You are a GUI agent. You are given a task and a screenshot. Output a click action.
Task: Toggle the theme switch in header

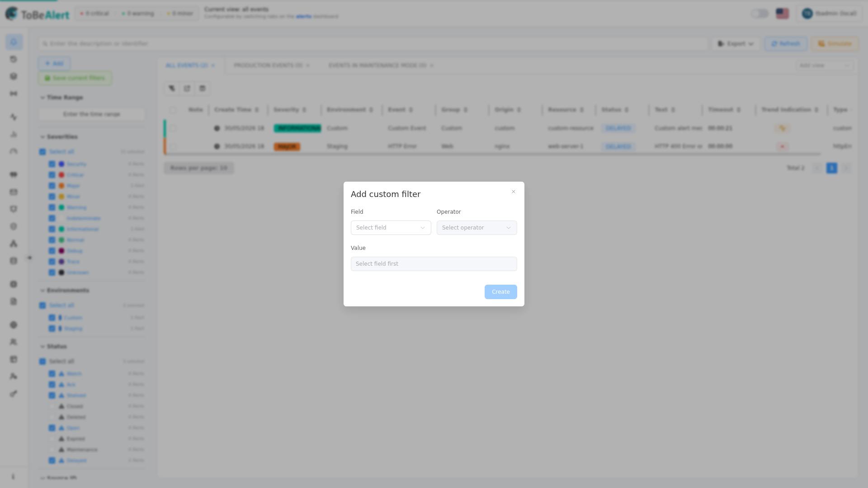point(760,14)
